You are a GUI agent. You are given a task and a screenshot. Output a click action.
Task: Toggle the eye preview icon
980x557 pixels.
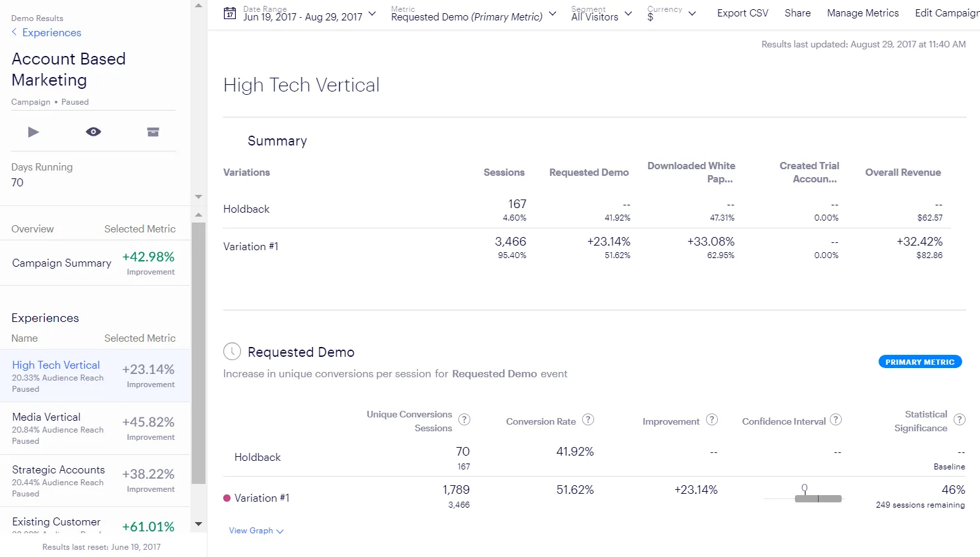coord(94,132)
